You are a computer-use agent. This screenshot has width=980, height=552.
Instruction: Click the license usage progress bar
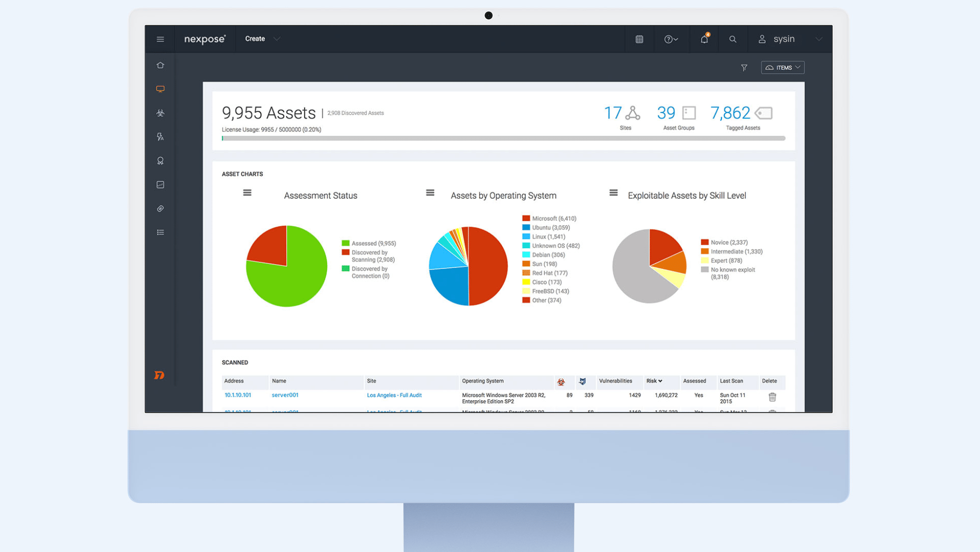pyautogui.click(x=503, y=138)
